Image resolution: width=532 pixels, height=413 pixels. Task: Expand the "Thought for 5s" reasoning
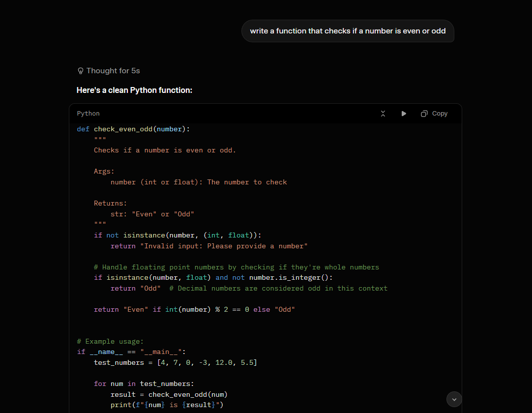tap(109, 71)
